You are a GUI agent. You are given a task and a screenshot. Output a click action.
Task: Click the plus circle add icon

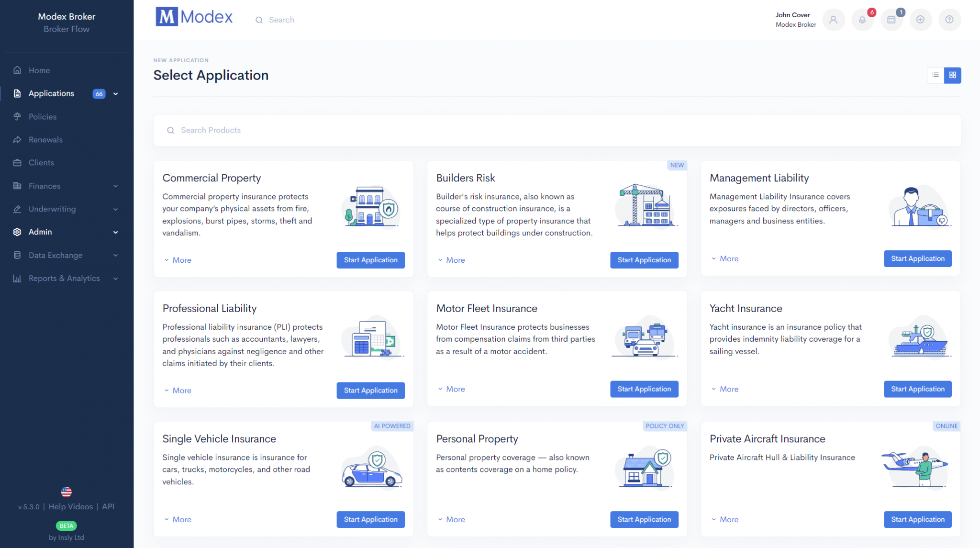pos(920,20)
